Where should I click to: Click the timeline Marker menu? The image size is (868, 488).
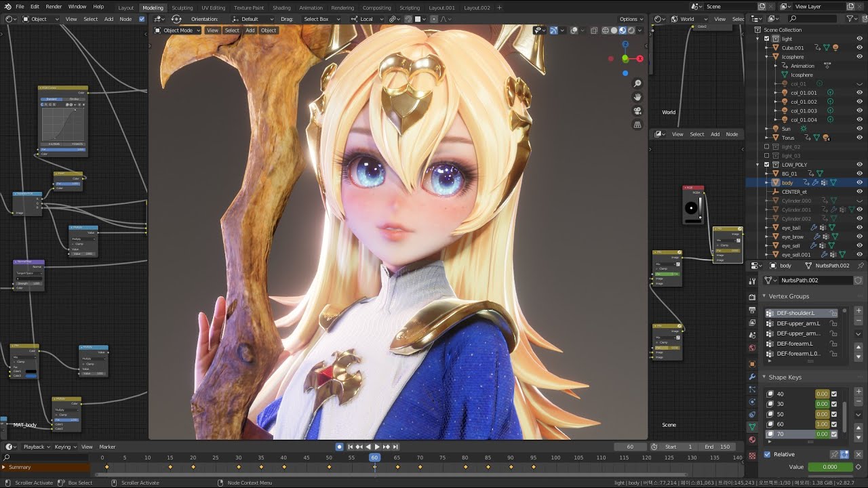[x=107, y=447]
